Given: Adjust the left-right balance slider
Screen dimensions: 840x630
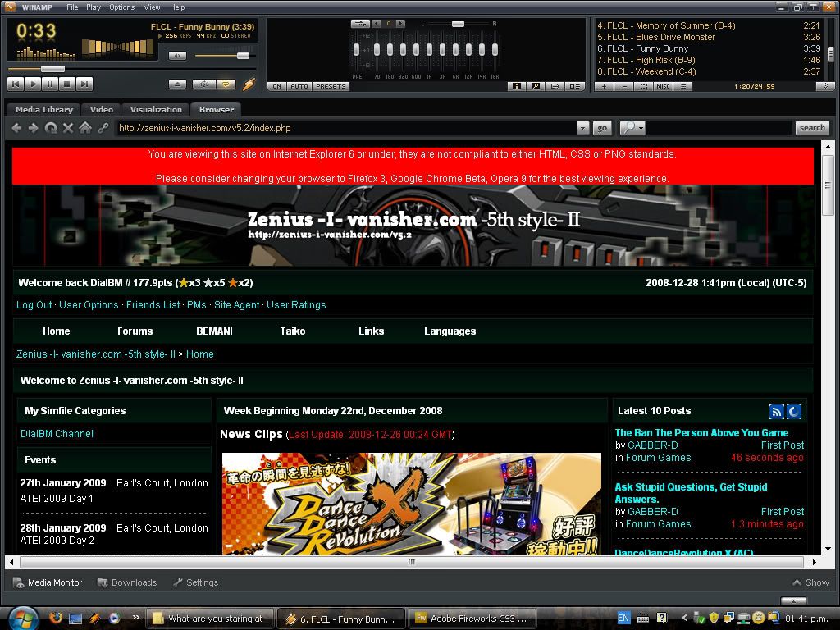Looking at the screenshot, I should pyautogui.click(x=457, y=24).
